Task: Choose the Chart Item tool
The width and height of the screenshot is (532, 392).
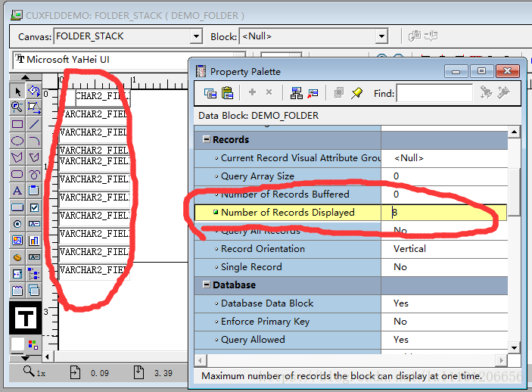Action: (34, 241)
